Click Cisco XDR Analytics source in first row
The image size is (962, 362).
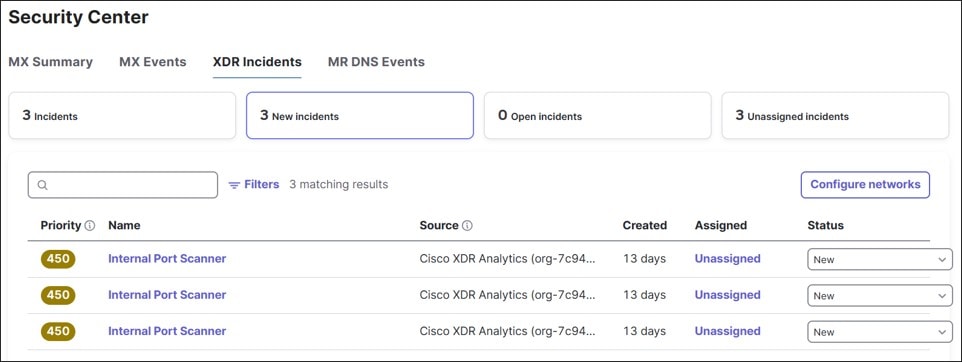coord(508,259)
